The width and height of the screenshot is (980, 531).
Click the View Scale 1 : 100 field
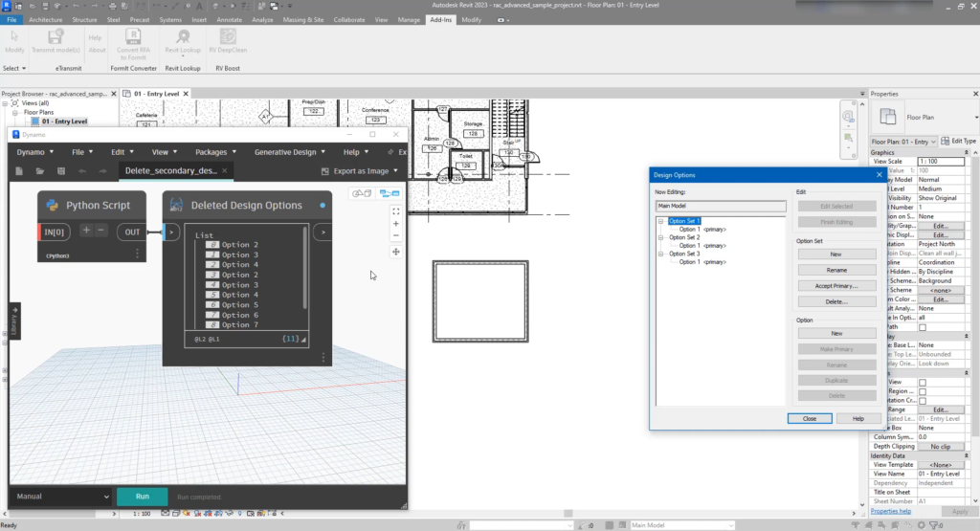(x=941, y=161)
